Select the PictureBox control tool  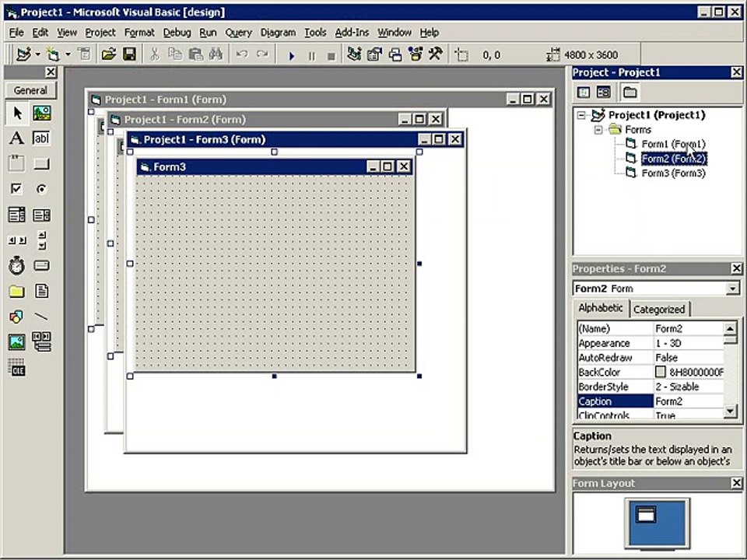42,114
